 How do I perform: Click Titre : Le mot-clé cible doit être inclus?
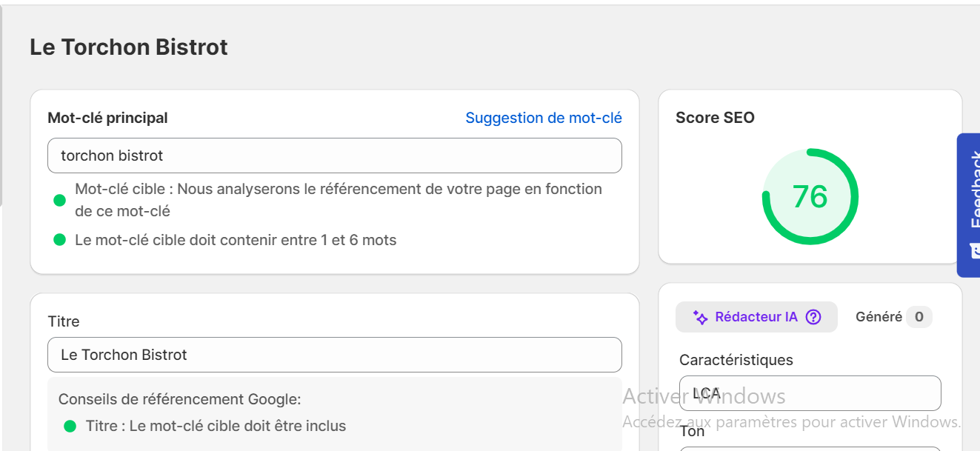pos(216,426)
